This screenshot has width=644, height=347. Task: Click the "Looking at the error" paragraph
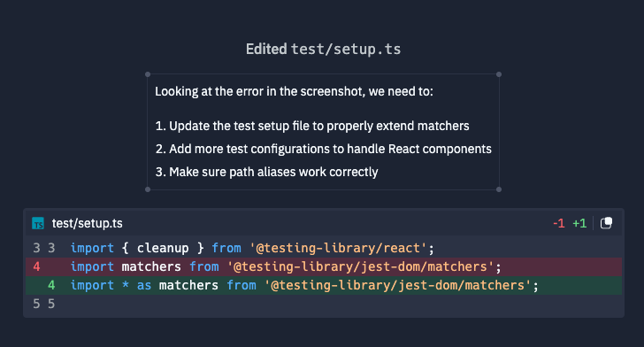point(294,91)
